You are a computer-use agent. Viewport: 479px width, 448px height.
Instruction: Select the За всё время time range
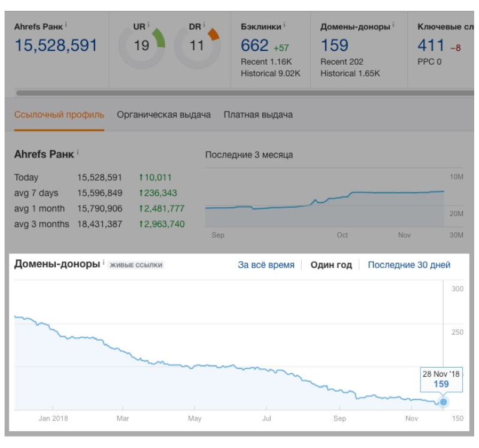(x=266, y=265)
